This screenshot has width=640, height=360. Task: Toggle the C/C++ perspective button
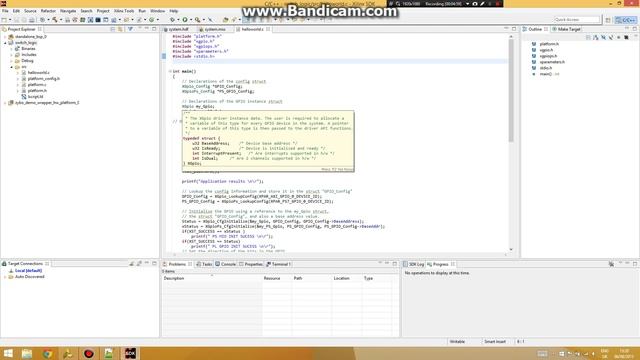point(626,20)
